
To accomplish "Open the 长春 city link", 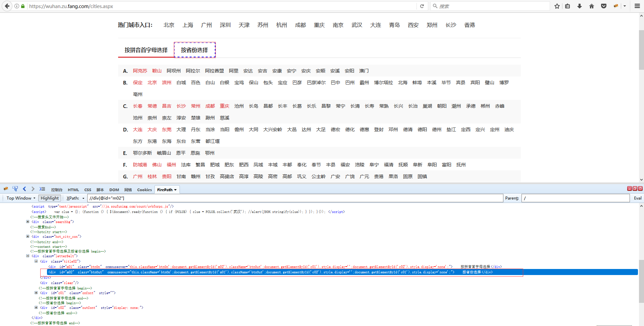I will click(138, 106).
